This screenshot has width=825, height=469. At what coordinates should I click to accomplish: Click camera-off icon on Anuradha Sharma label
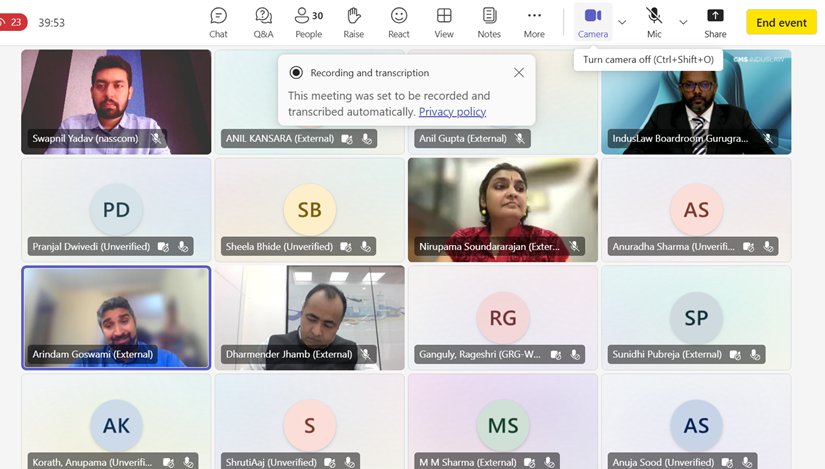(x=748, y=247)
